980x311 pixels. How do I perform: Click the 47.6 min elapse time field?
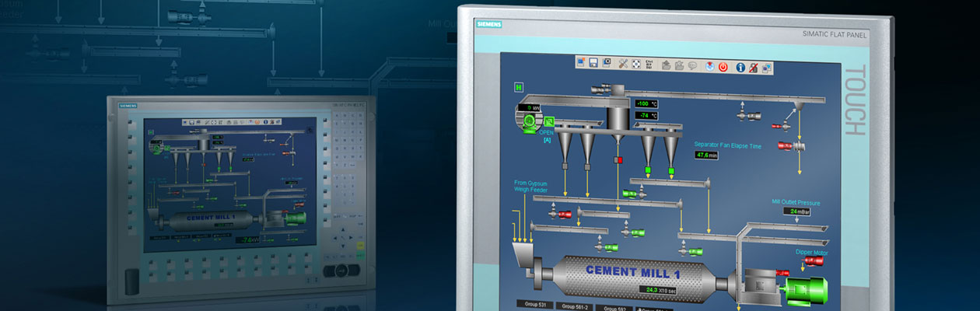tap(706, 155)
